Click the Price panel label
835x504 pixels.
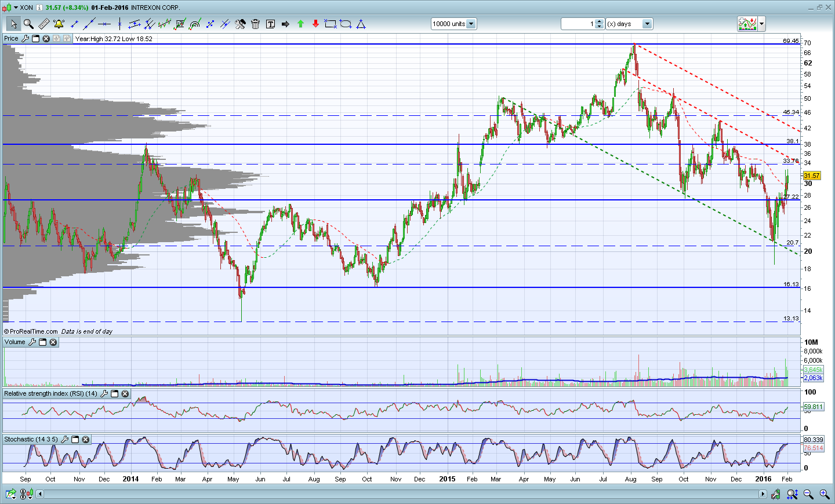point(11,39)
